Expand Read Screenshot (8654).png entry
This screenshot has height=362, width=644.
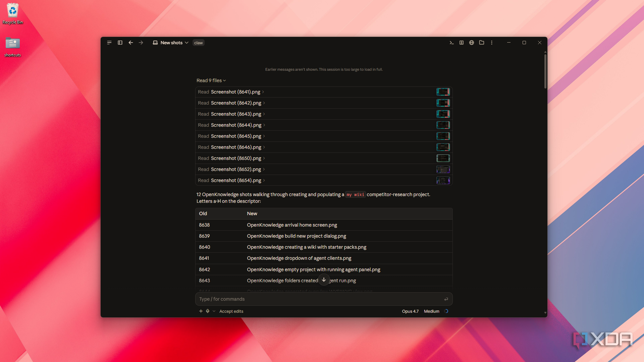(x=231, y=180)
